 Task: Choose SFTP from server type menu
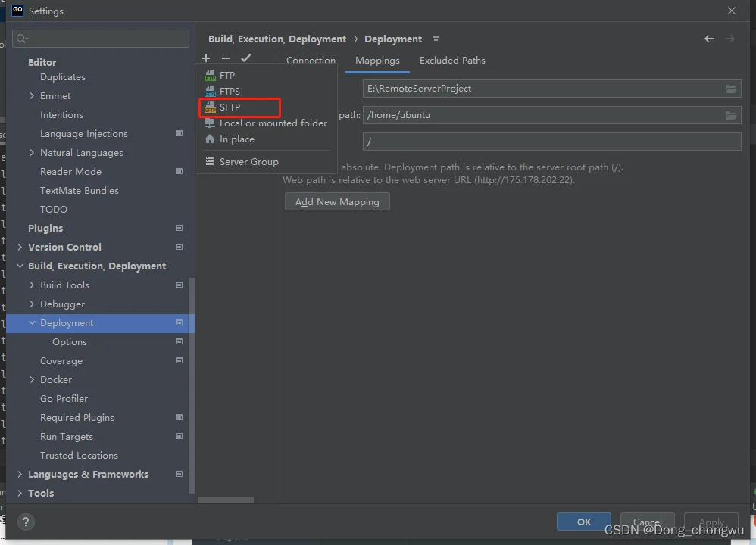pos(230,107)
